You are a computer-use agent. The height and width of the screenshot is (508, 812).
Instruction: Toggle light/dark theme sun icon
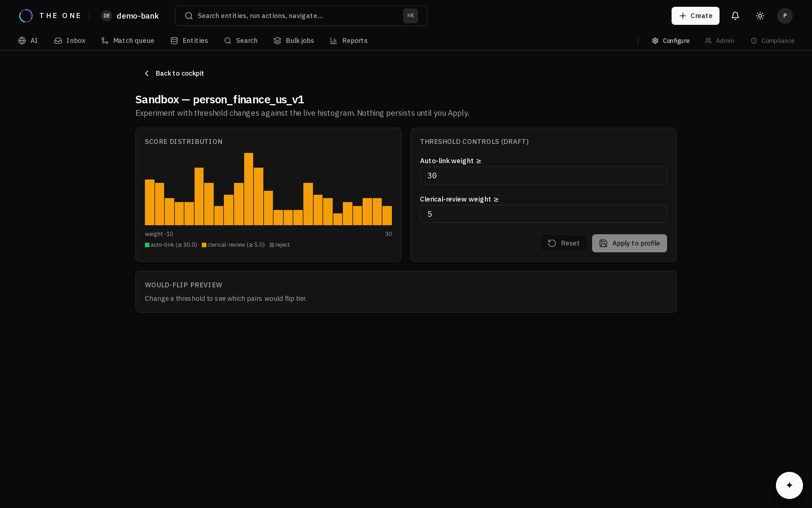tap(760, 16)
